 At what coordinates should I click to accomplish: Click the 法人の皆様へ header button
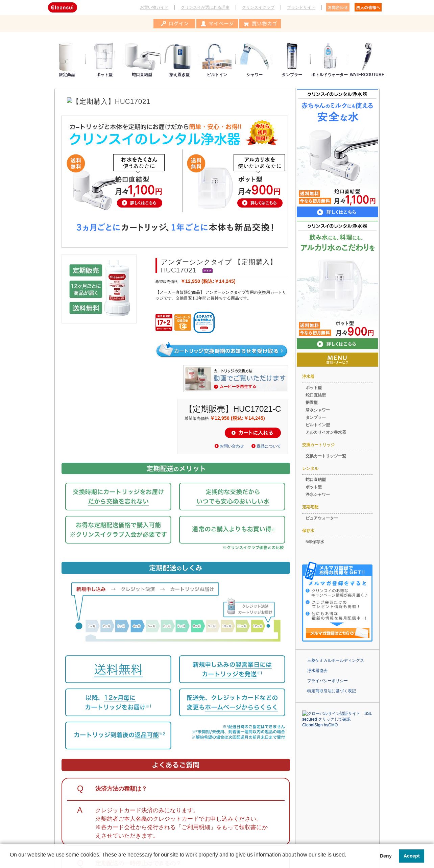pyautogui.click(x=368, y=7)
